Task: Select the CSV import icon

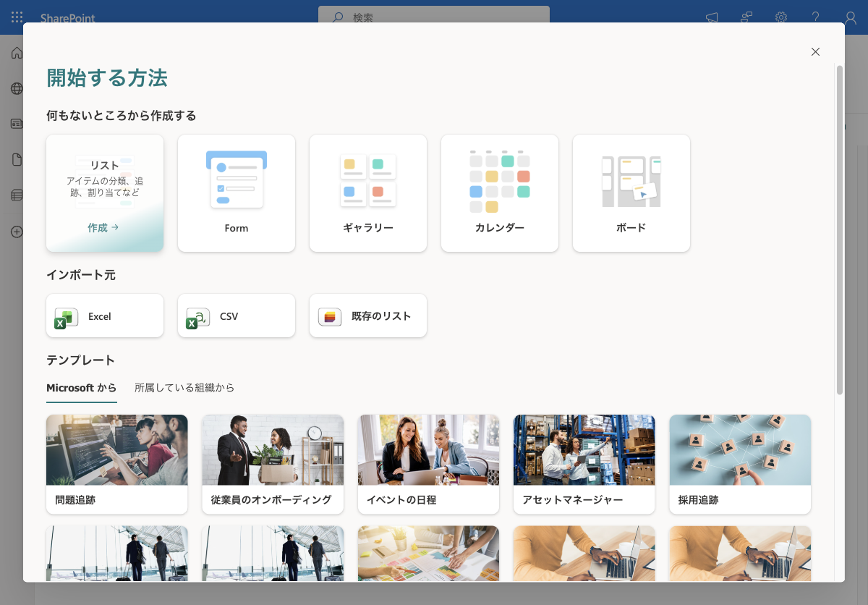Action: (197, 317)
